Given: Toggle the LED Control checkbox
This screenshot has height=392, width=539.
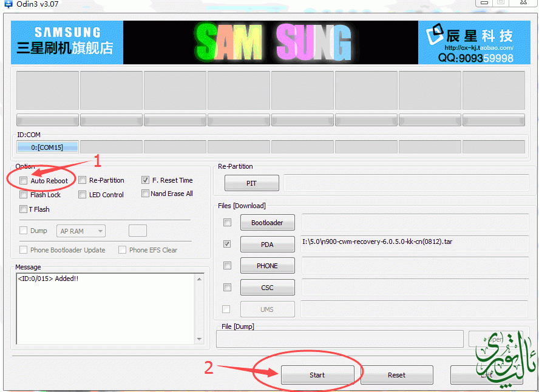Looking at the screenshot, I should (x=82, y=195).
